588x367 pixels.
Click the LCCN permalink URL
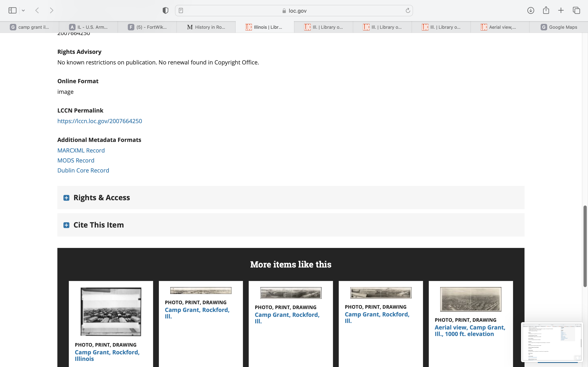pyautogui.click(x=100, y=121)
